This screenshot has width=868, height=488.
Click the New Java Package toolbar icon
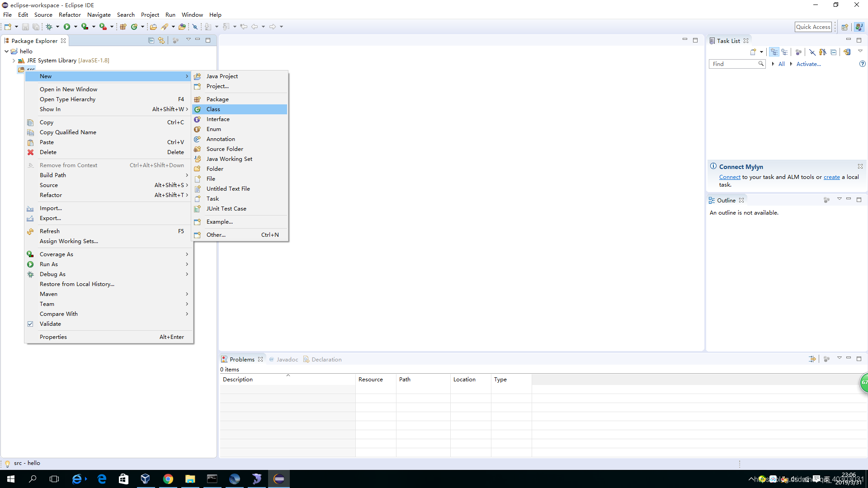point(123,27)
